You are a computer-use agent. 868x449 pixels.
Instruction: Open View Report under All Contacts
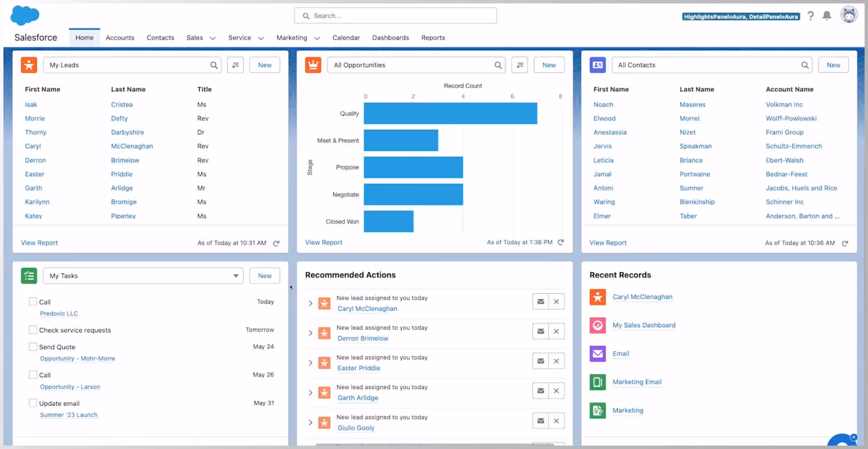608,242
